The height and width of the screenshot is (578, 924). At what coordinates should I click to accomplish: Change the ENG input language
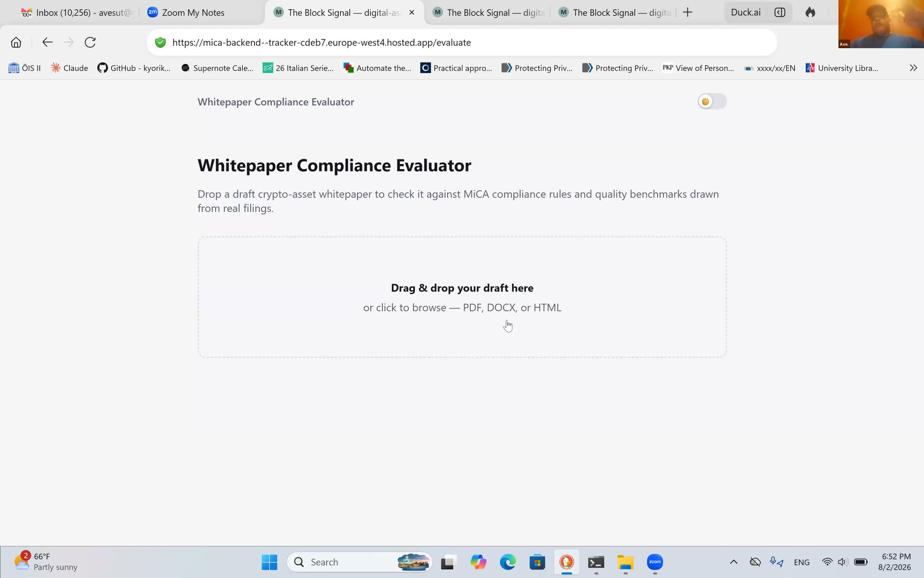[x=802, y=562]
